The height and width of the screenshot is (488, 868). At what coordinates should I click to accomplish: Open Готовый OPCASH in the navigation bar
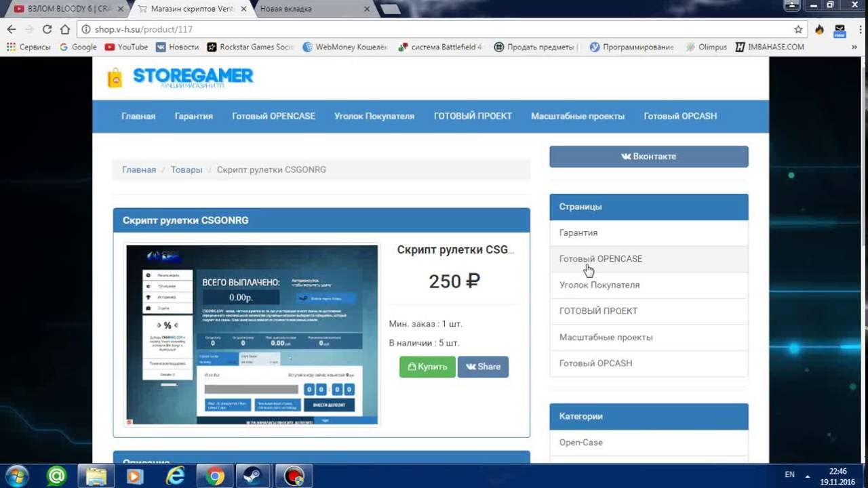(x=680, y=116)
